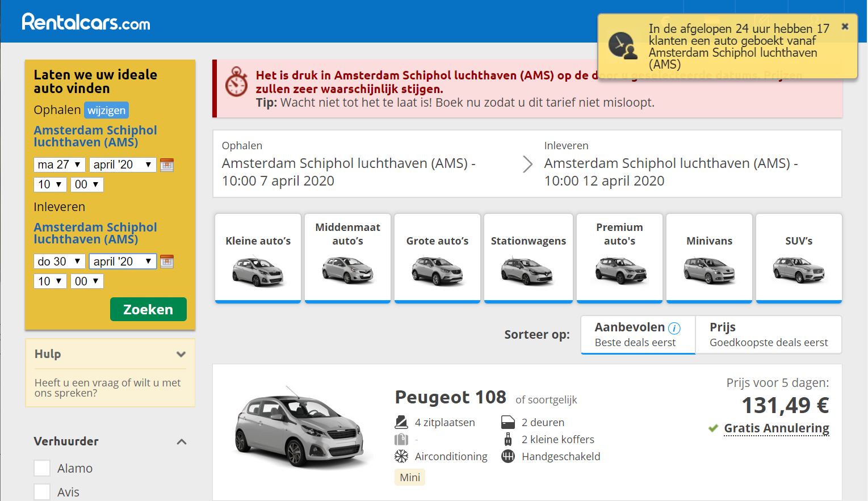Click the pick-up Amsterdam Schiphol luchthaven link
Screen dimensions: 868x501
[95, 136]
